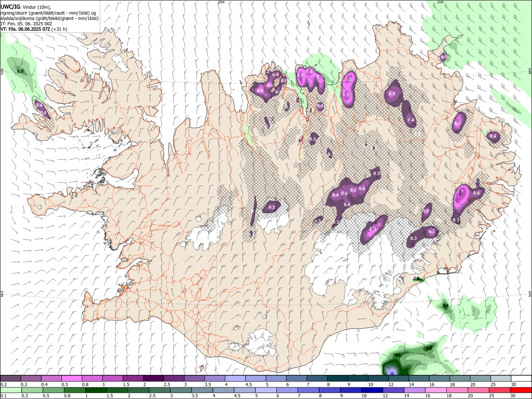Screen dimensions: 532x399
Task: Pick the red swatch ending the lower legend
Action: pos(521,390)
